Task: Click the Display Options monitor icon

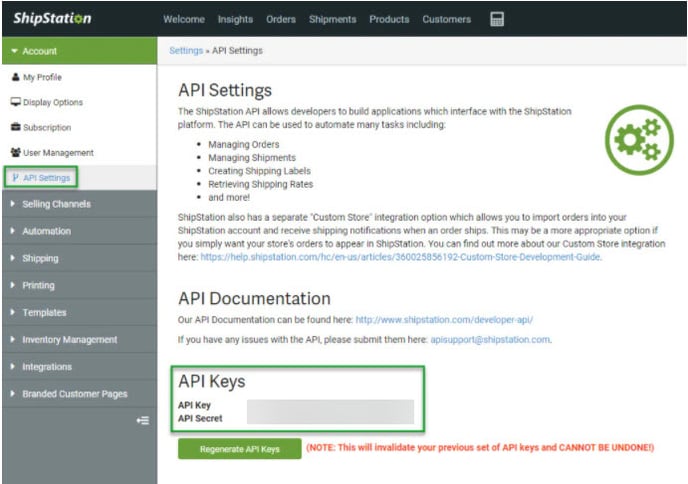Action: click(16, 102)
